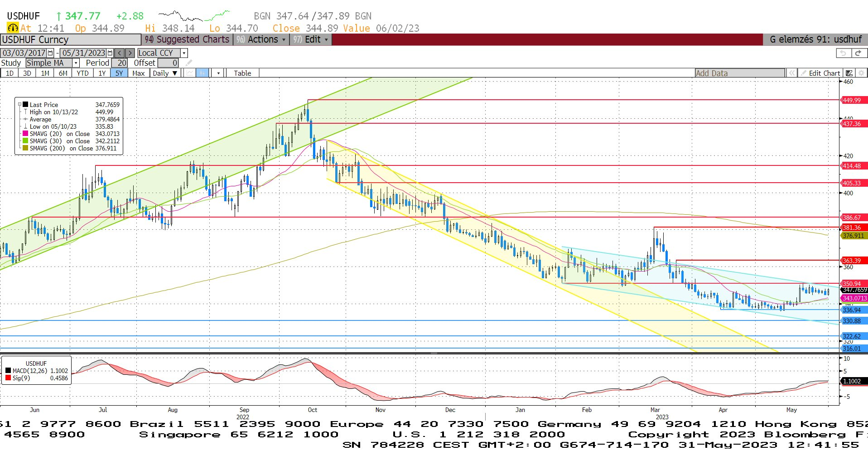Click the previous date range arrow button
Viewport: 868px width, 470px height.
click(x=119, y=53)
